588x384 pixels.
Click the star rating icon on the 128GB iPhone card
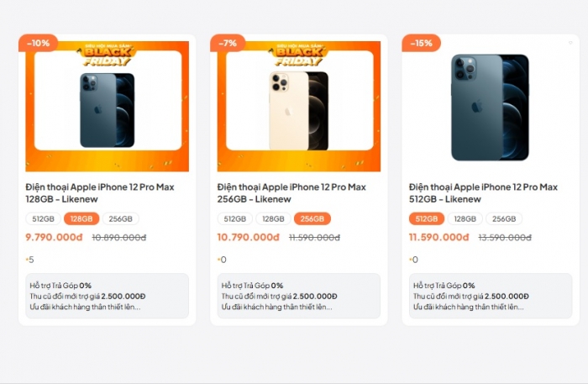28,260
